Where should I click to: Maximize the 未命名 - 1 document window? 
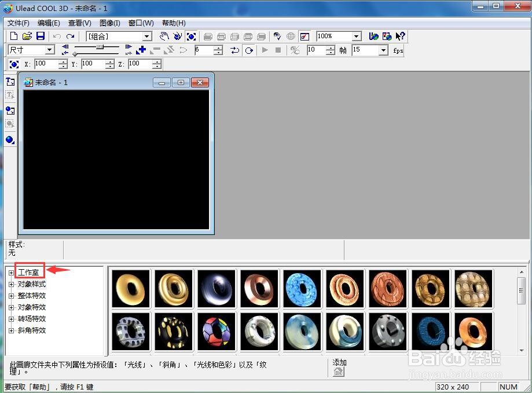click(181, 82)
